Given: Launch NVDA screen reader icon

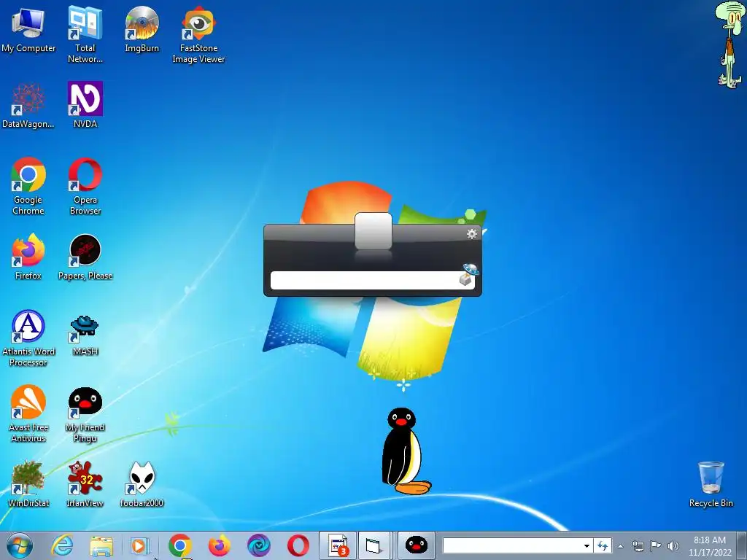Looking at the screenshot, I should click(85, 105).
